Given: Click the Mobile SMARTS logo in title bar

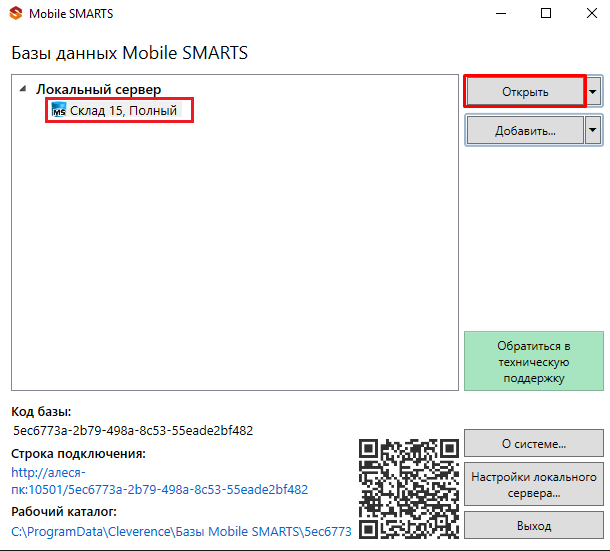Looking at the screenshot, I should click(16, 13).
